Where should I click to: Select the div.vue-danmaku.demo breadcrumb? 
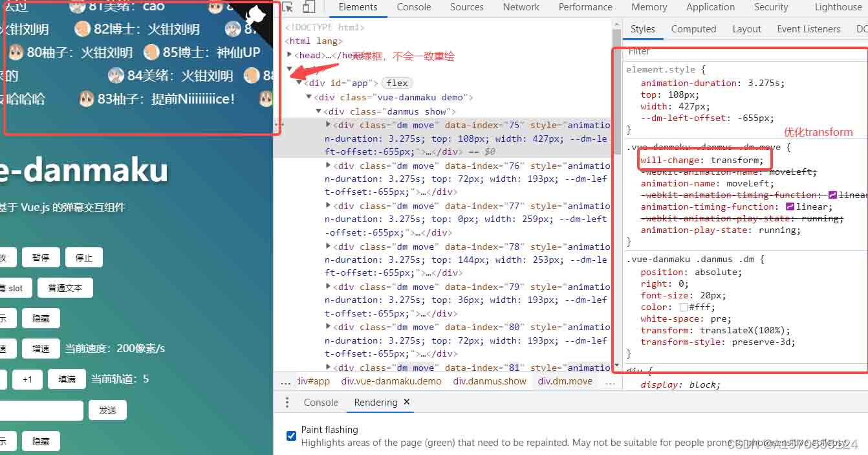[391, 381]
